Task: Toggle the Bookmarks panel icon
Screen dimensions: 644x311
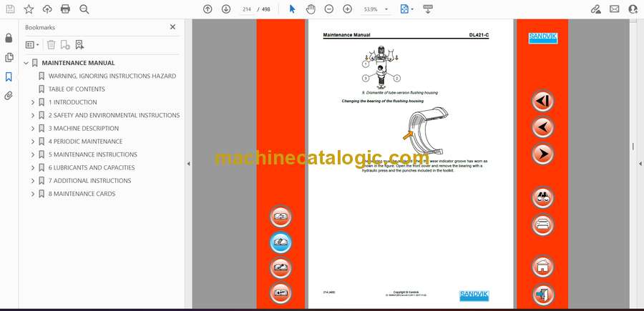Action: click(x=9, y=76)
